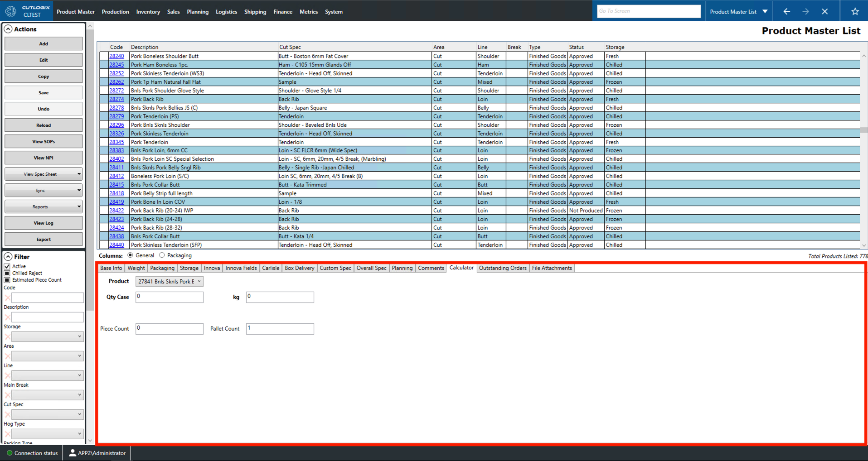Screen dimensions: 868x461
Task: Click the Go To Screen search field
Action: (649, 10)
